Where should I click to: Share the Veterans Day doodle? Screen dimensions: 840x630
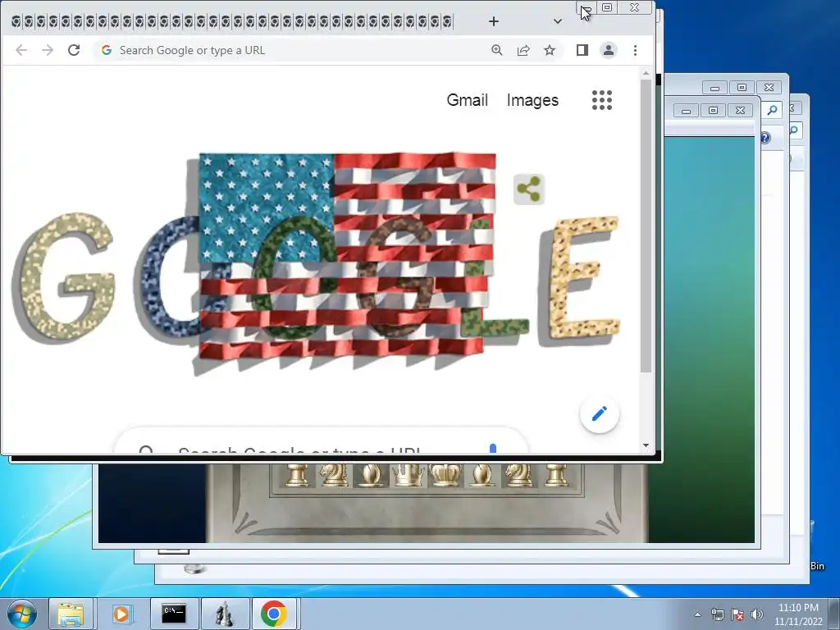(x=529, y=189)
